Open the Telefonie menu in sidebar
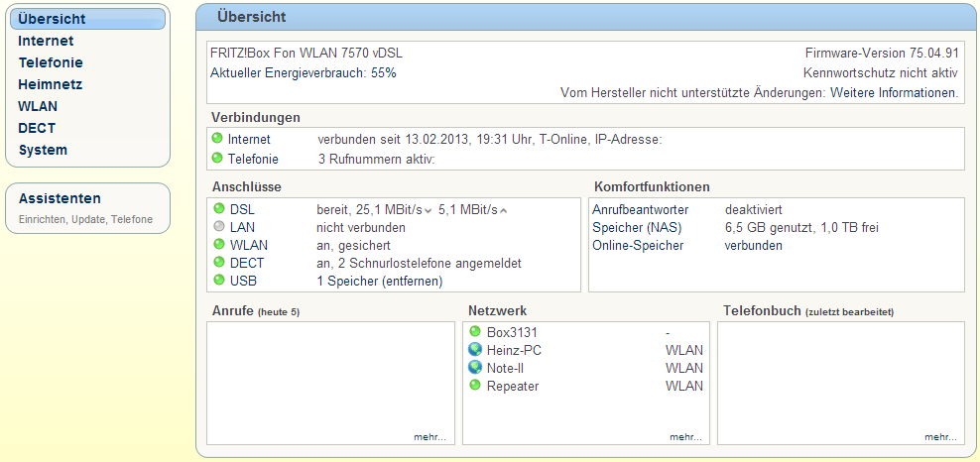Image resolution: width=980 pixels, height=462 pixels. 51,62
